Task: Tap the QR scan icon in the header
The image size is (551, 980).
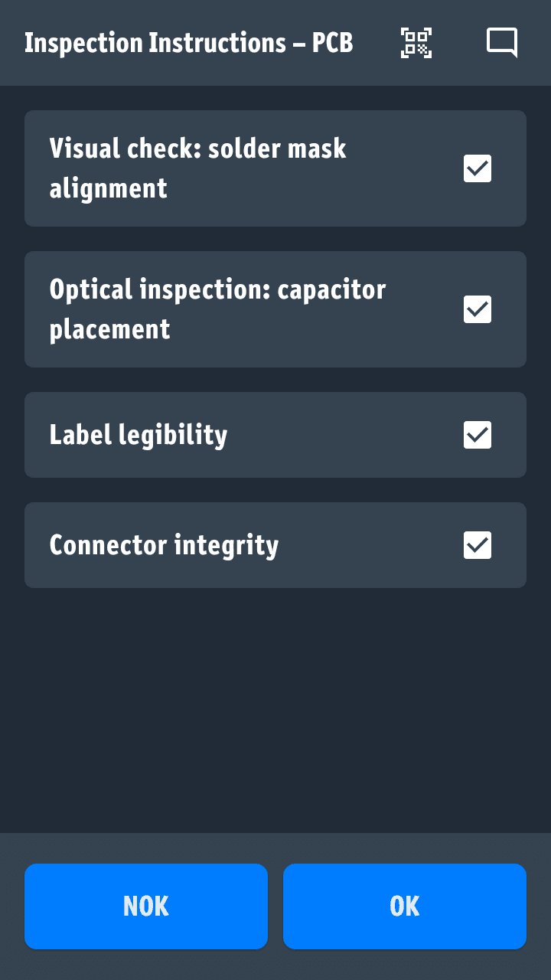Action: [x=416, y=43]
